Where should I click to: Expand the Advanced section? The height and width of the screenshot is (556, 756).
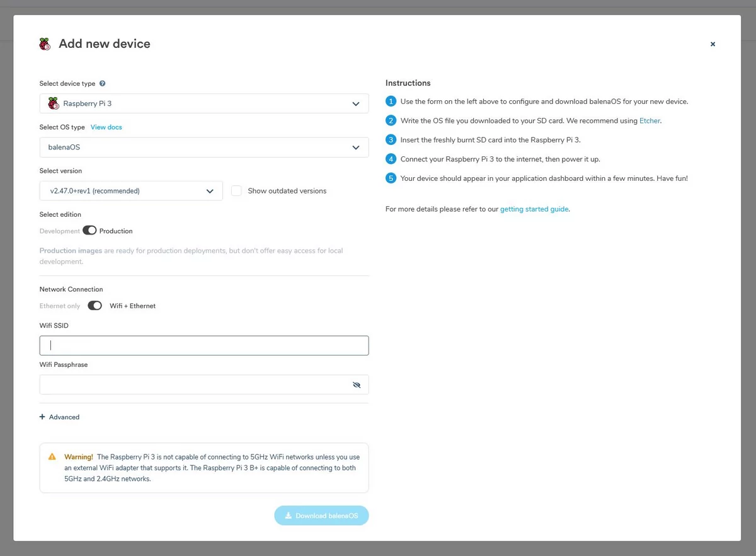tap(59, 417)
